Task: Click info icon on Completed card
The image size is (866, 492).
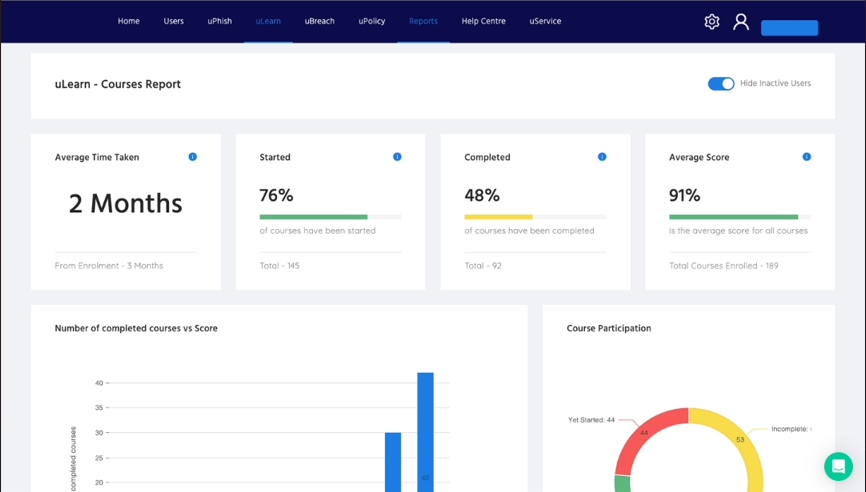Action: (x=602, y=157)
